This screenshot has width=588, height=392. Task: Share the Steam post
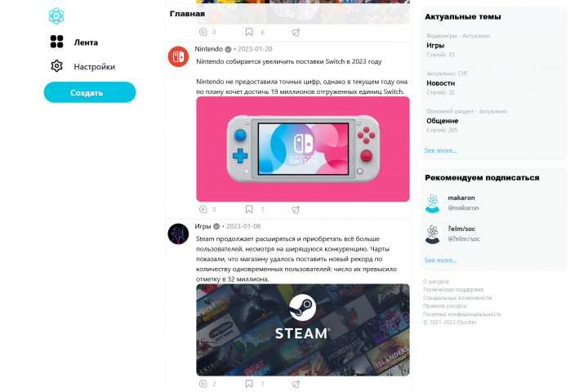click(296, 384)
